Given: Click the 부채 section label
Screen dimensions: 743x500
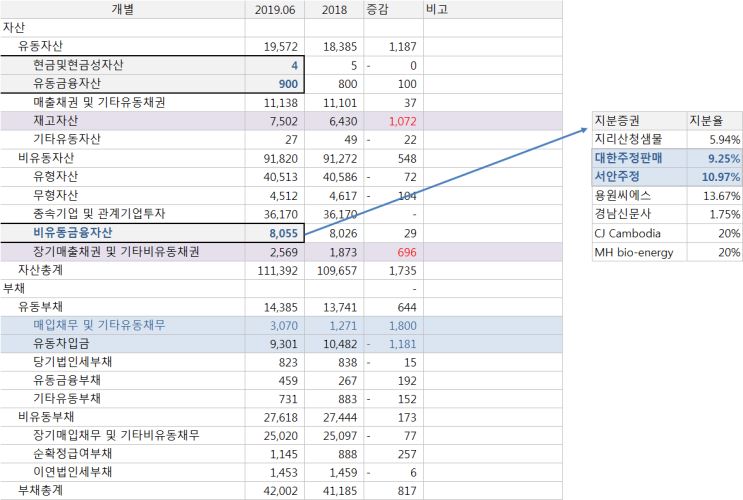Looking at the screenshot, I should coord(14,289).
